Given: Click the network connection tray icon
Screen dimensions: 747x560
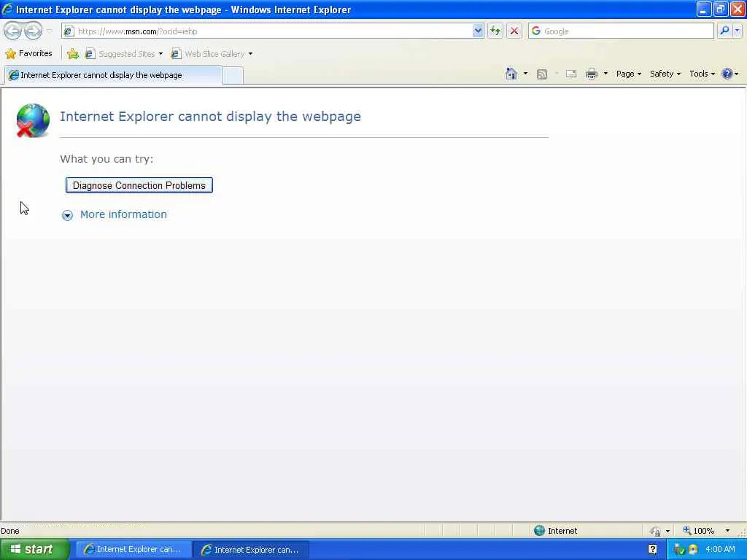Looking at the screenshot, I should (679, 550).
